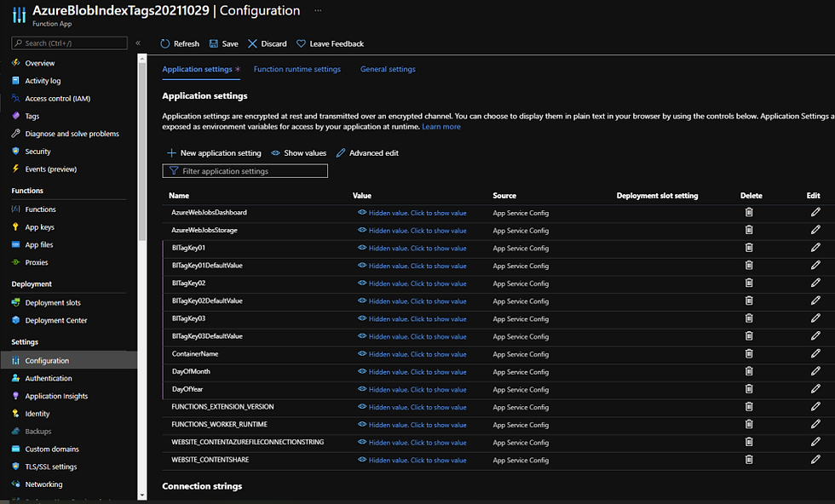The image size is (835, 504).
Task: Delete the DayOfYear setting
Action: point(749,389)
